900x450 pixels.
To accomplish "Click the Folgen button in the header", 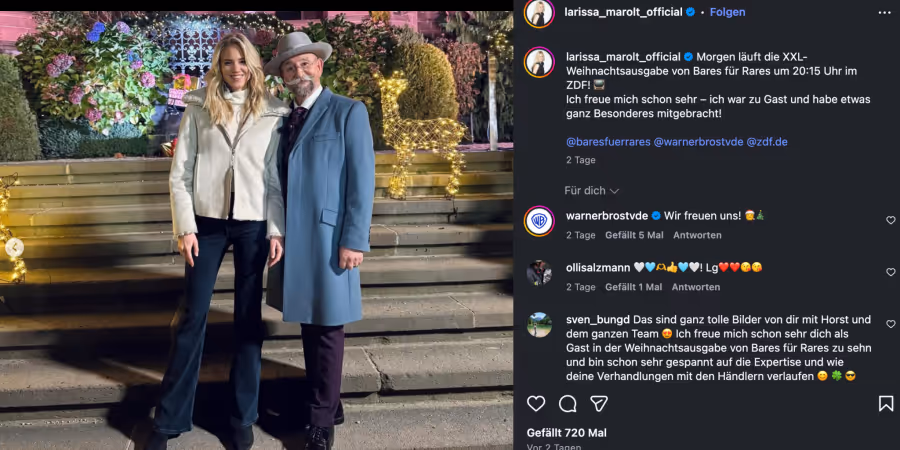I will click(727, 12).
